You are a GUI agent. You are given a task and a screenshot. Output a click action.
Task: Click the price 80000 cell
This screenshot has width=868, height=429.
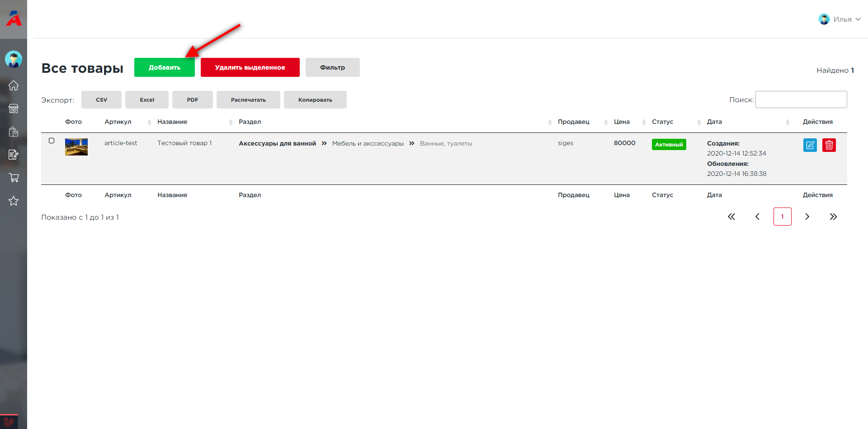(x=625, y=143)
